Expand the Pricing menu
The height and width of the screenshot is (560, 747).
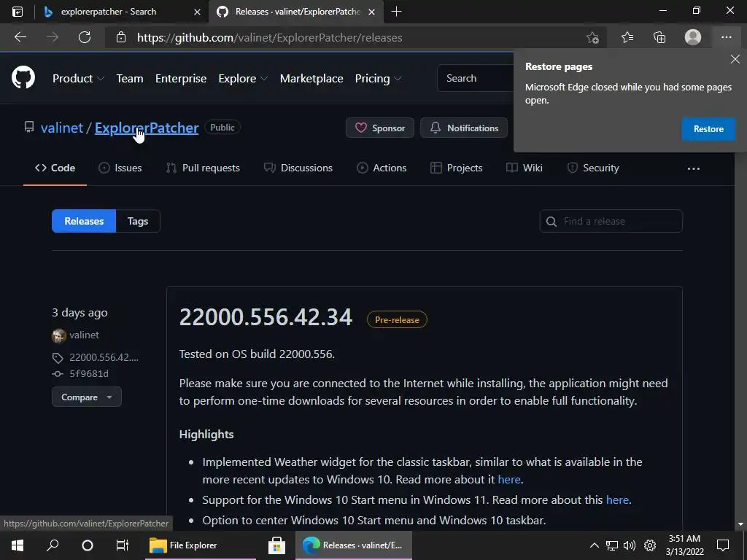(378, 79)
